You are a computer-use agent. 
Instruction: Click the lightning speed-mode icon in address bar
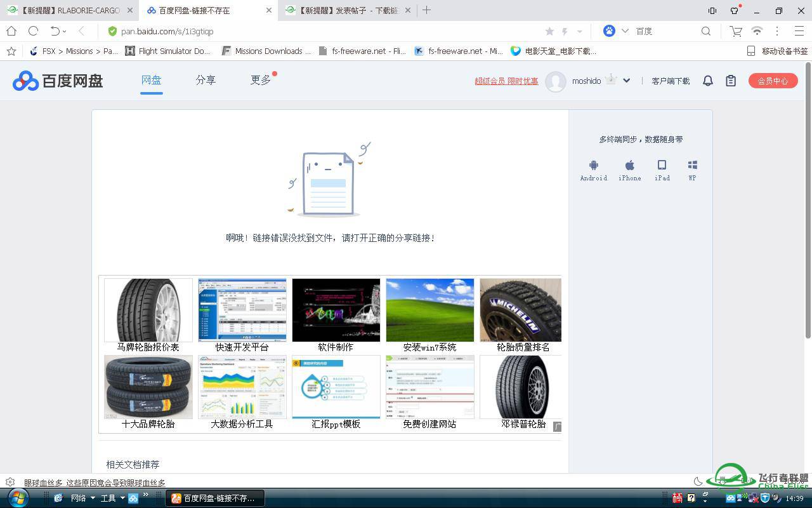565,31
